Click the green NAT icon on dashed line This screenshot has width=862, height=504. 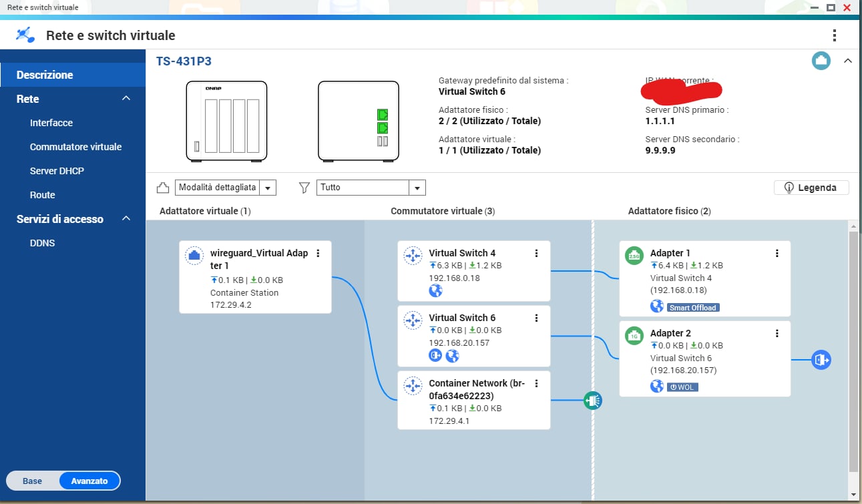click(x=592, y=401)
